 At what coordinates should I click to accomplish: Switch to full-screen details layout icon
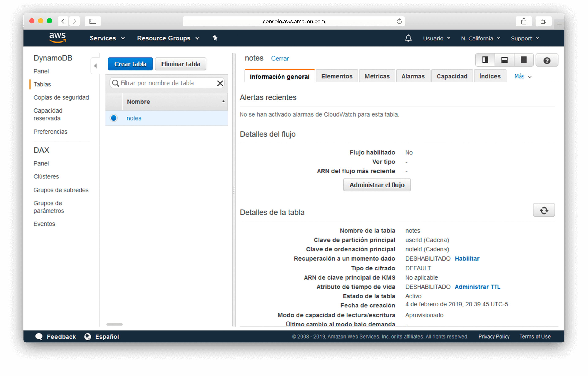tap(524, 60)
